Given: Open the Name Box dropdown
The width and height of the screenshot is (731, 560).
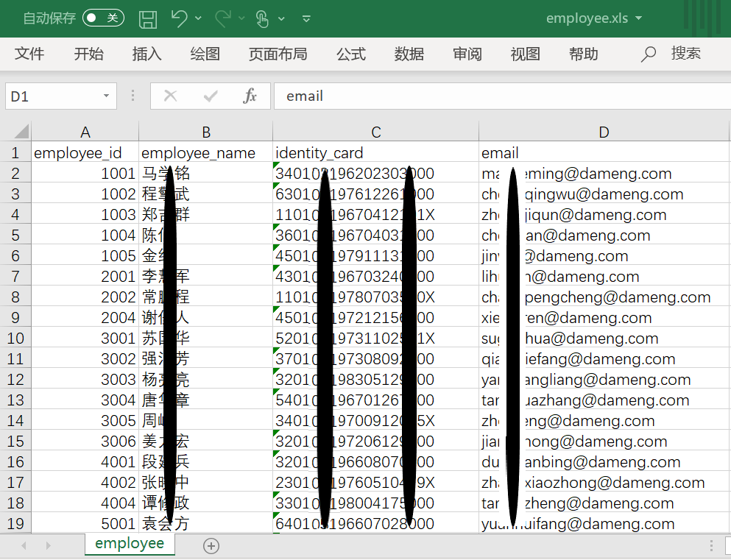Looking at the screenshot, I should click(x=105, y=96).
